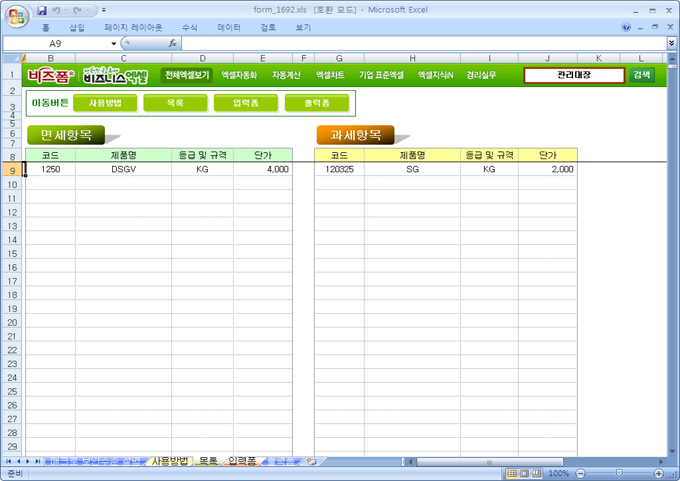
Task: Open Customize Quick Access Toolbar dropdown
Action: (x=104, y=10)
